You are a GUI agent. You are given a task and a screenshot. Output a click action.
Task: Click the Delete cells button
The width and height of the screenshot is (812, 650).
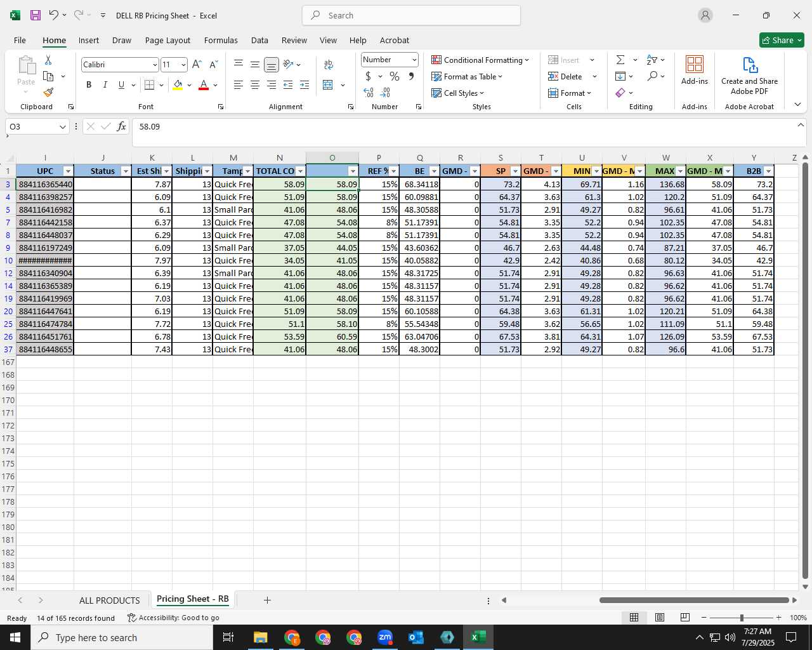pyautogui.click(x=565, y=76)
